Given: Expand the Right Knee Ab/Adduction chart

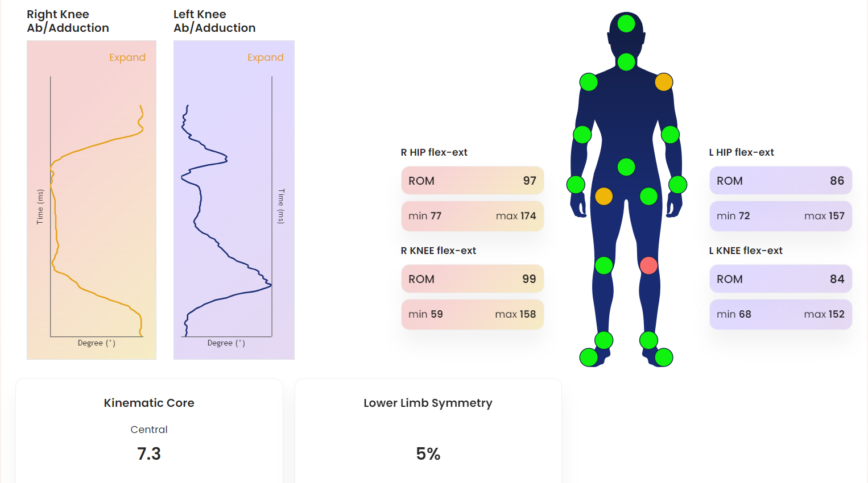Looking at the screenshot, I should [127, 57].
